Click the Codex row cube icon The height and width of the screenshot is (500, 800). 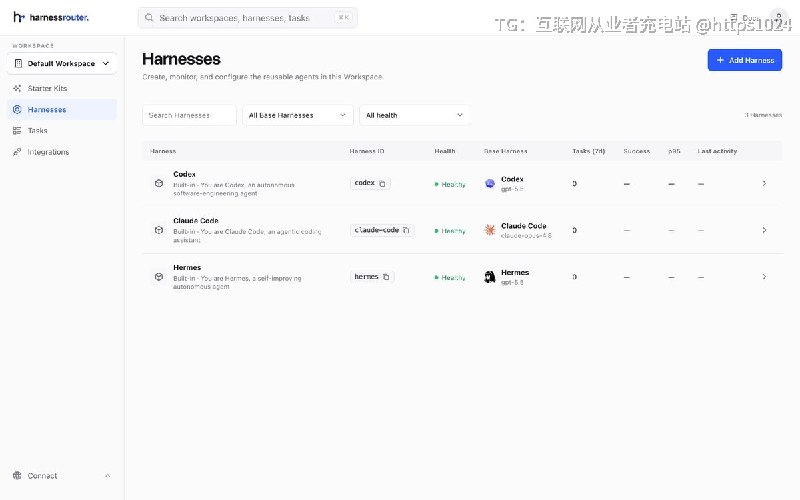tap(159, 183)
